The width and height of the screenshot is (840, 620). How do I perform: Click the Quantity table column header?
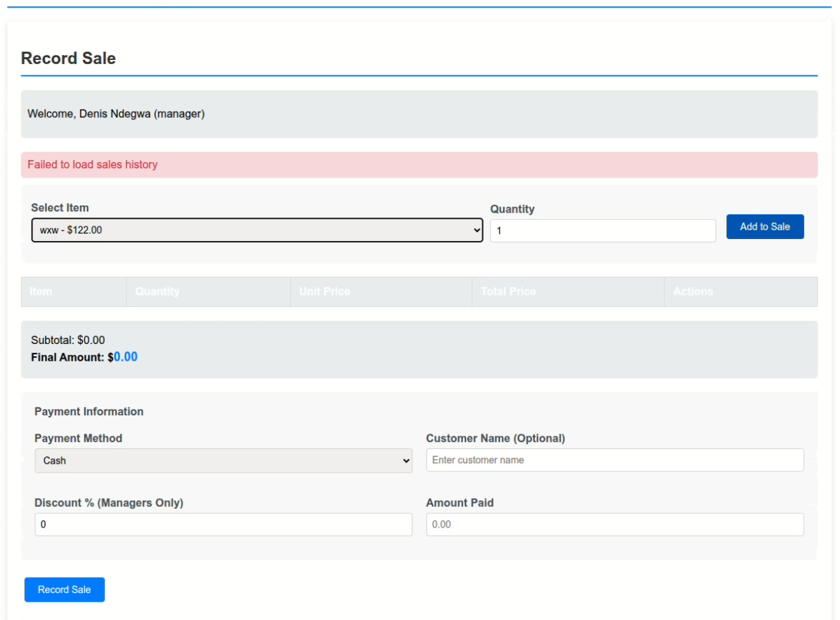click(208, 291)
